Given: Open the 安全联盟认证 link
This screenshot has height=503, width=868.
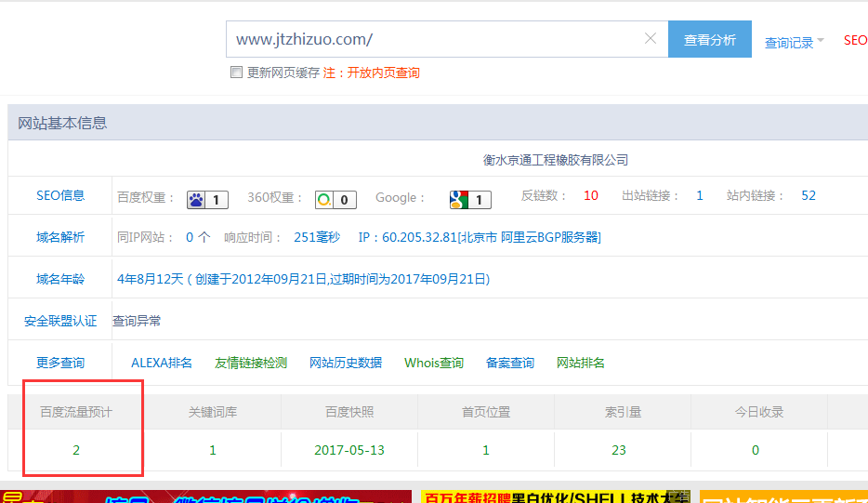Looking at the screenshot, I should click(60, 321).
